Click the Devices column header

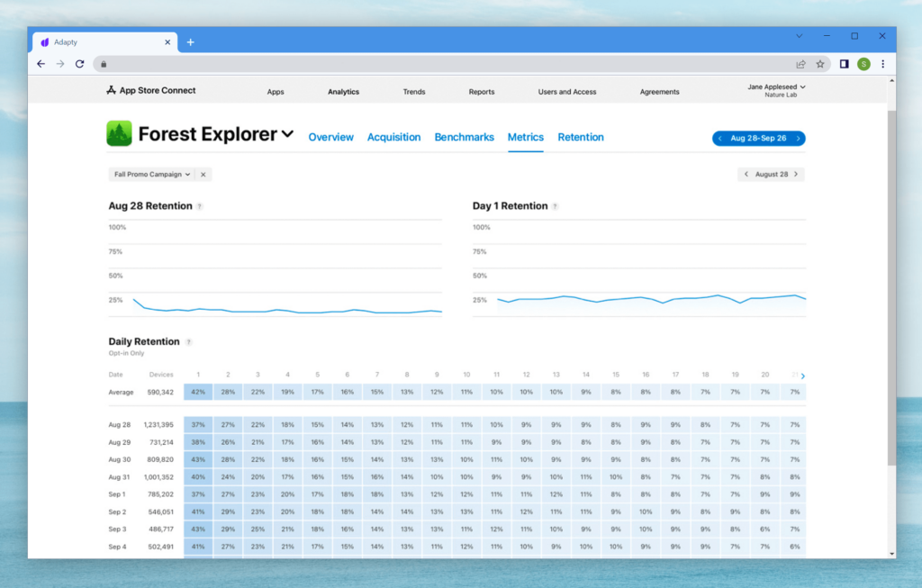tap(161, 375)
